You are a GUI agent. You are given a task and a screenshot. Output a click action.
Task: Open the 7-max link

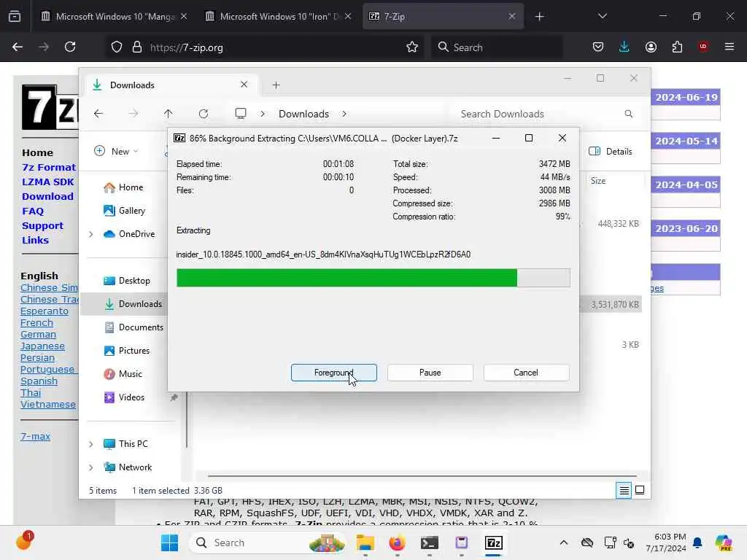tap(35, 436)
